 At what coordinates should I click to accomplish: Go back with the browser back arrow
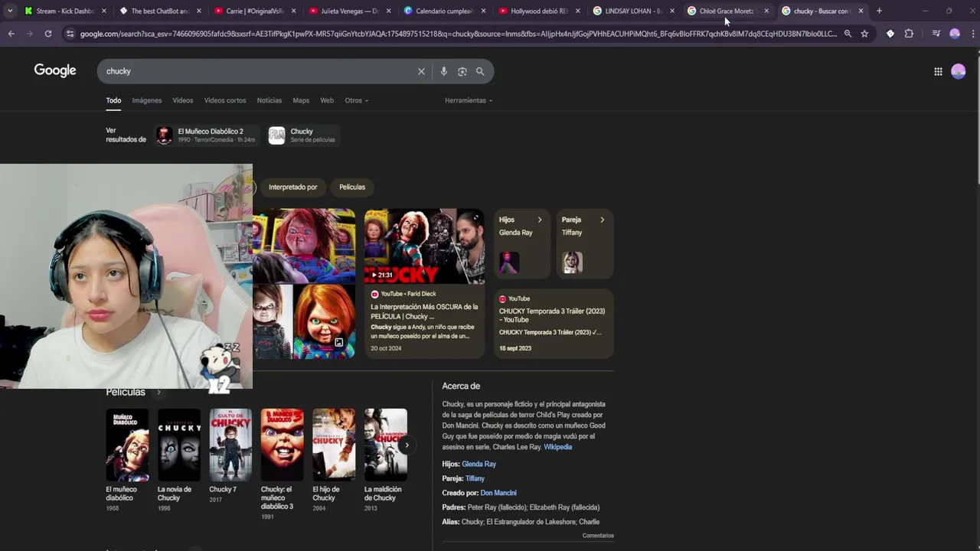coord(11,34)
